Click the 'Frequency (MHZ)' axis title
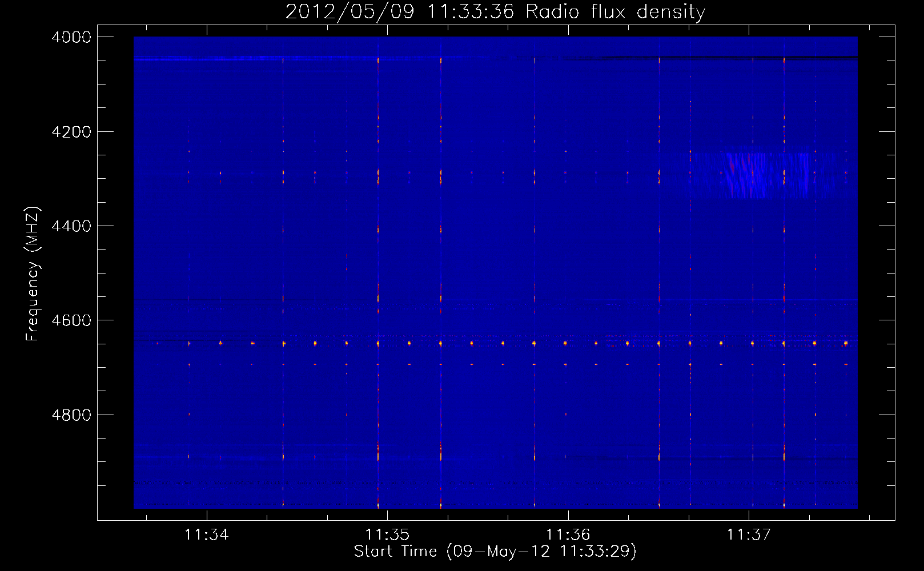This screenshot has width=924, height=571. point(33,274)
